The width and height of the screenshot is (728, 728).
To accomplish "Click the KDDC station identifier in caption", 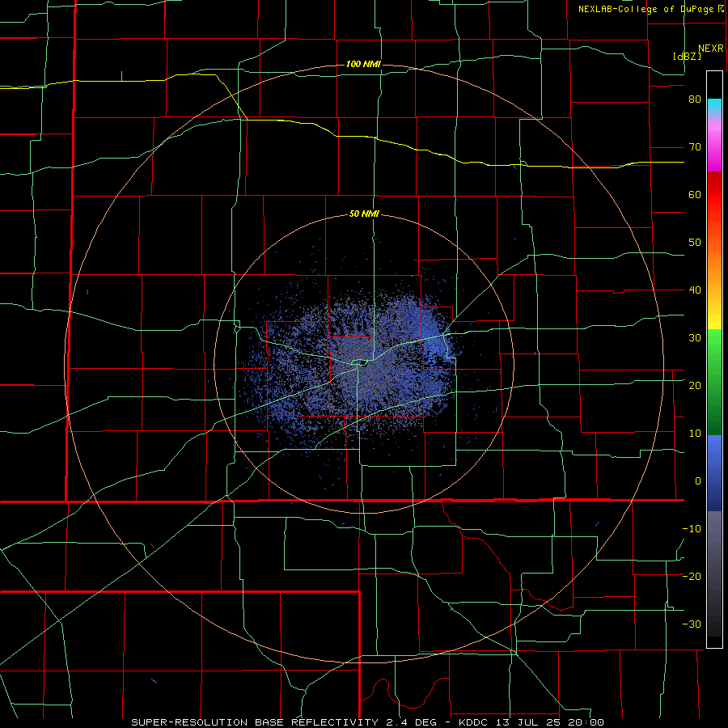I will [x=473, y=722].
